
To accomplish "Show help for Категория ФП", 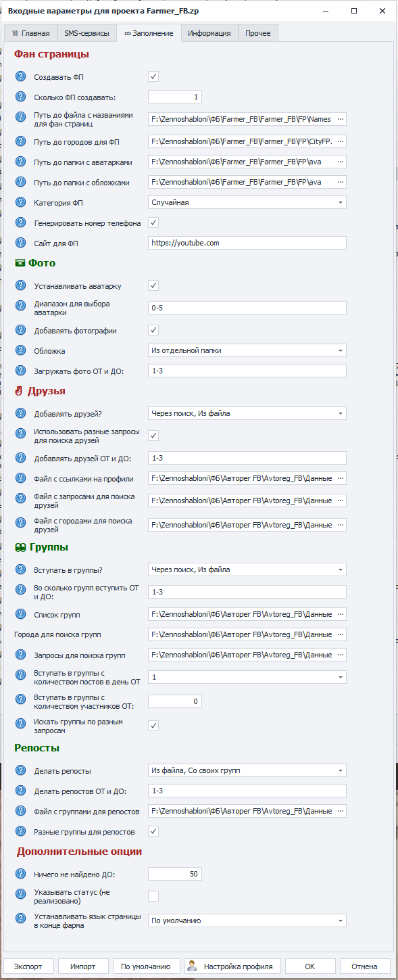I will tap(21, 202).
